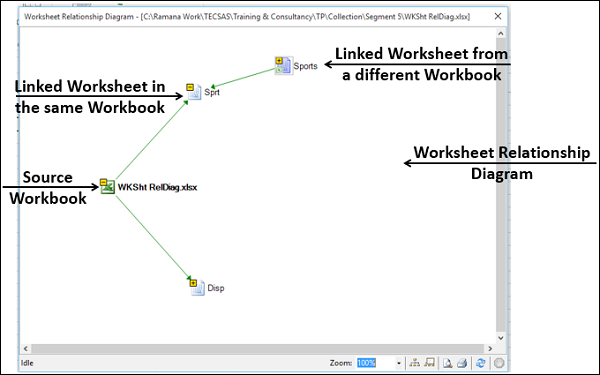The width and height of the screenshot is (600, 375).
Task: Click the diagram layout icon in status bar
Action: (x=414, y=362)
